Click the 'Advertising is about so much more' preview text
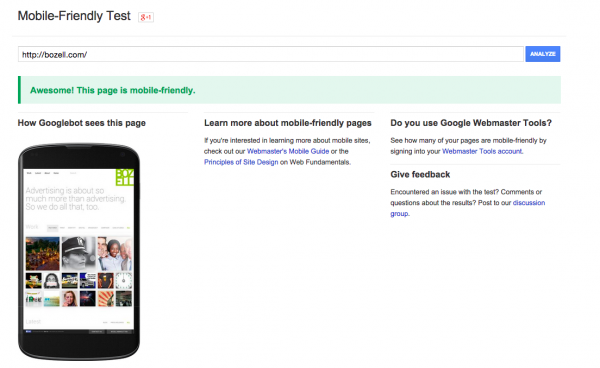 tap(75, 199)
